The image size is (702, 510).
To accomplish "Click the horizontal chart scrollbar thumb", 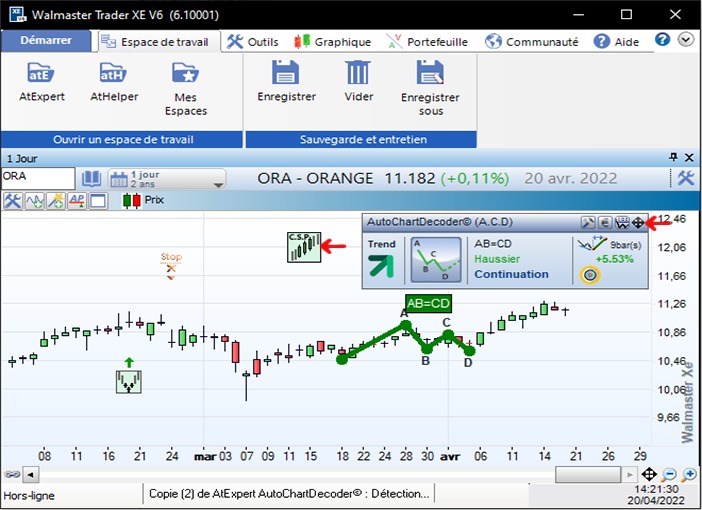I will pos(588,474).
